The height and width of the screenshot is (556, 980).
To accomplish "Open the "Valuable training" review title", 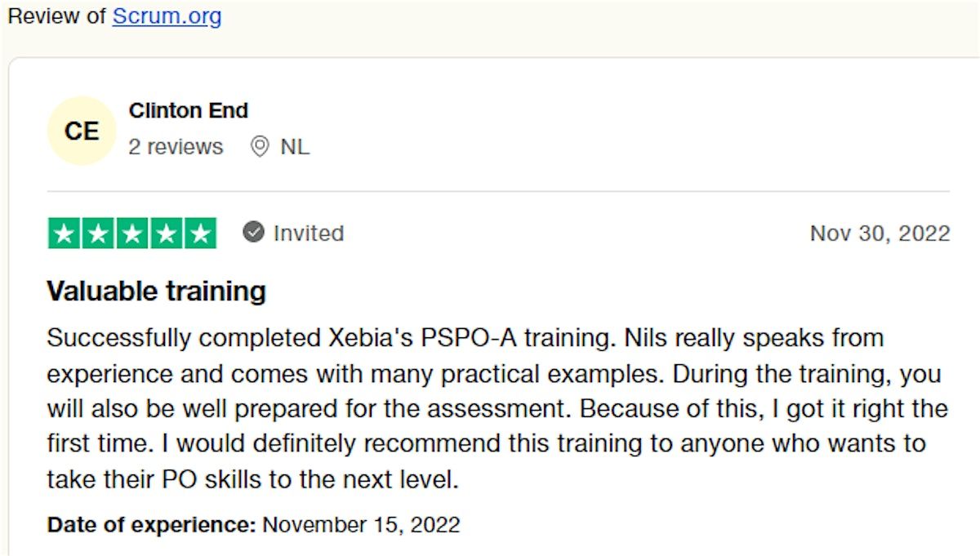I will click(156, 291).
